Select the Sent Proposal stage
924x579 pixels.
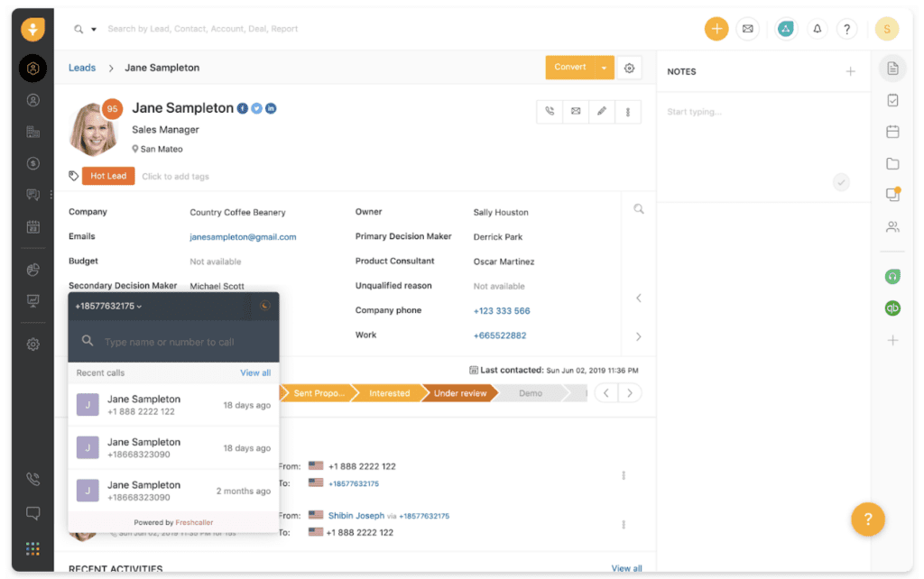coord(319,393)
